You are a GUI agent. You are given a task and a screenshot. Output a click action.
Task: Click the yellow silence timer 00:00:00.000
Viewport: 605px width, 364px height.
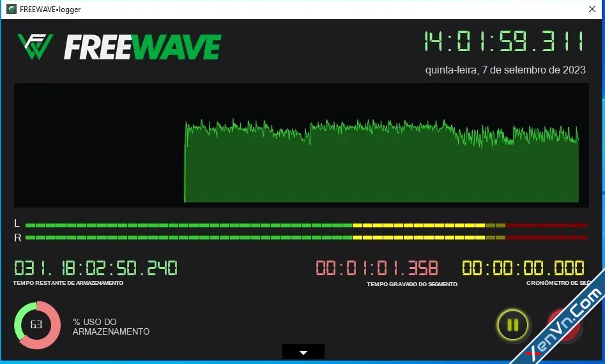click(523, 268)
